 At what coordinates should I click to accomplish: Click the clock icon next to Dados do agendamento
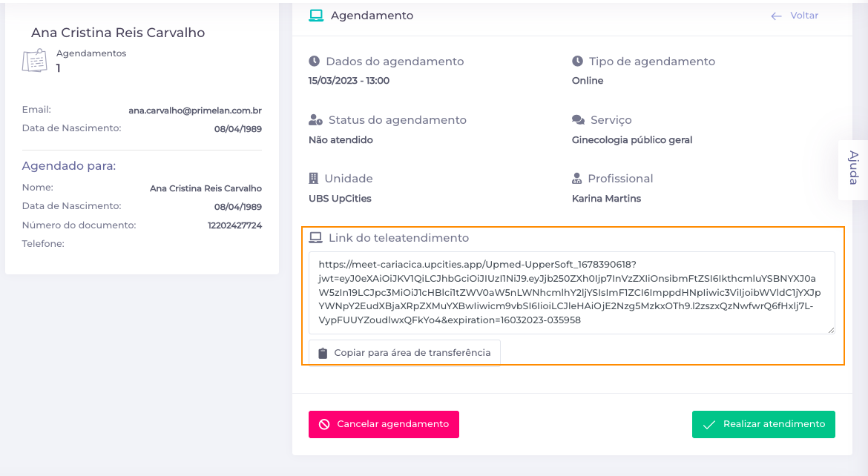tap(314, 61)
